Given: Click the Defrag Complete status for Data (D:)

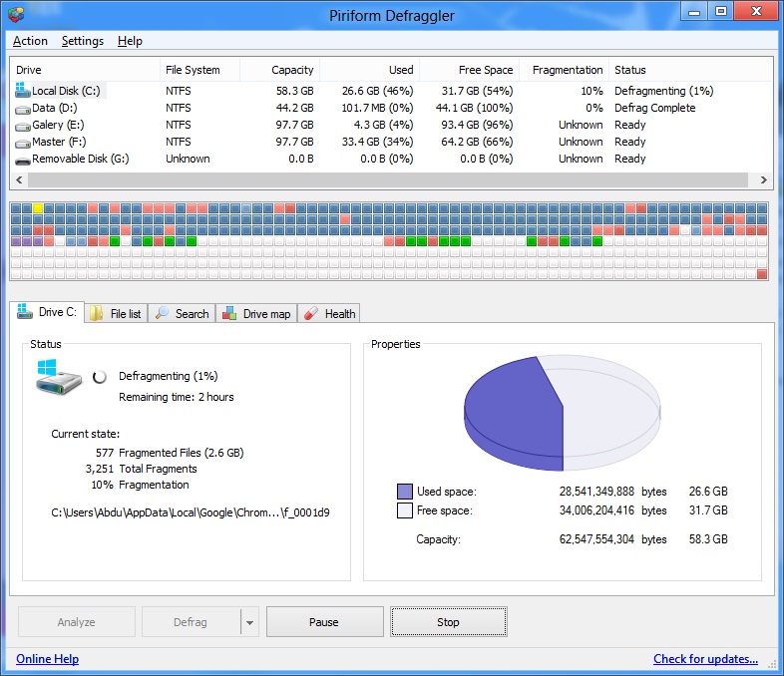Looking at the screenshot, I should coord(655,108).
